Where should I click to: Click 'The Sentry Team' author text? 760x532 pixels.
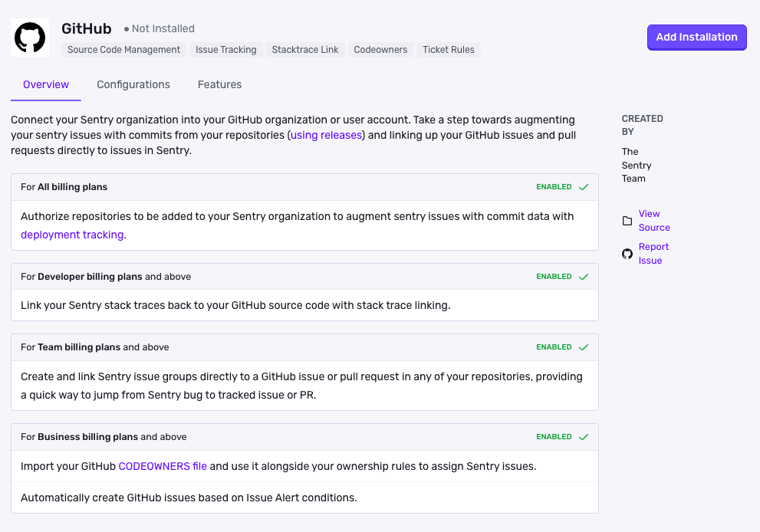point(637,166)
